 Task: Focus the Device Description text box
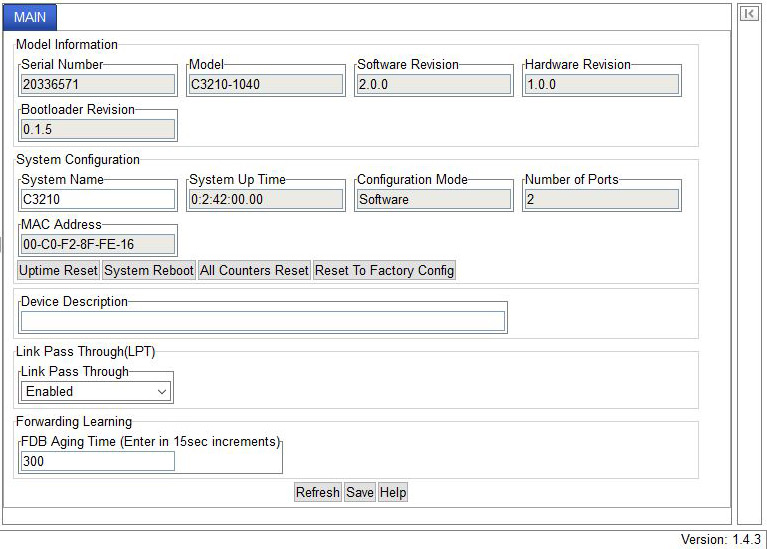[x=263, y=321]
